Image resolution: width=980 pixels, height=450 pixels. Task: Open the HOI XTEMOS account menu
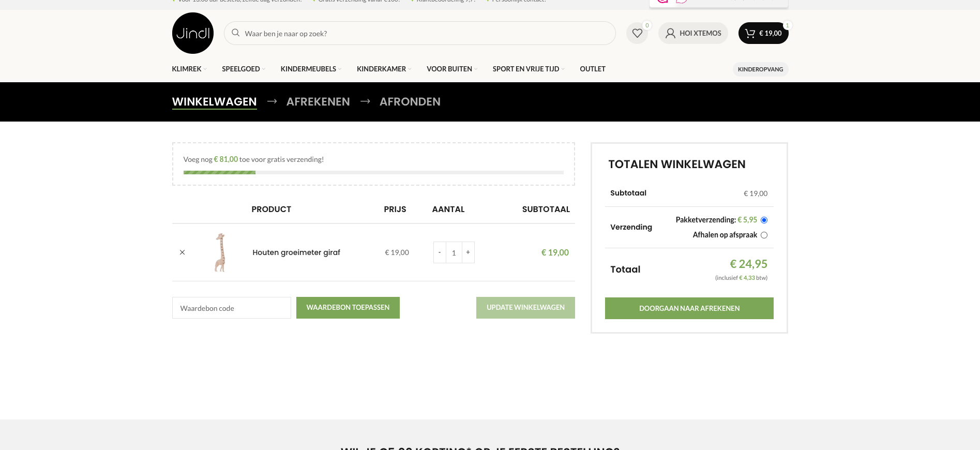[x=693, y=33]
